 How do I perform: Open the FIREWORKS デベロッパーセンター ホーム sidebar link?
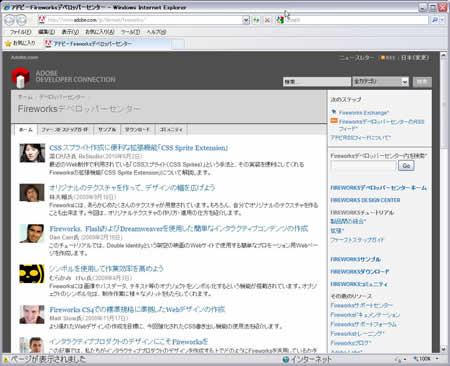point(378,188)
